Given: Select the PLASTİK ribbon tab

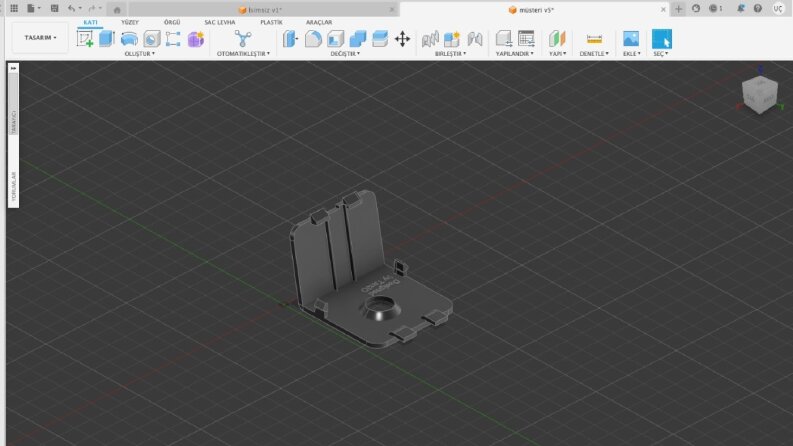Looking at the screenshot, I should coord(271,22).
